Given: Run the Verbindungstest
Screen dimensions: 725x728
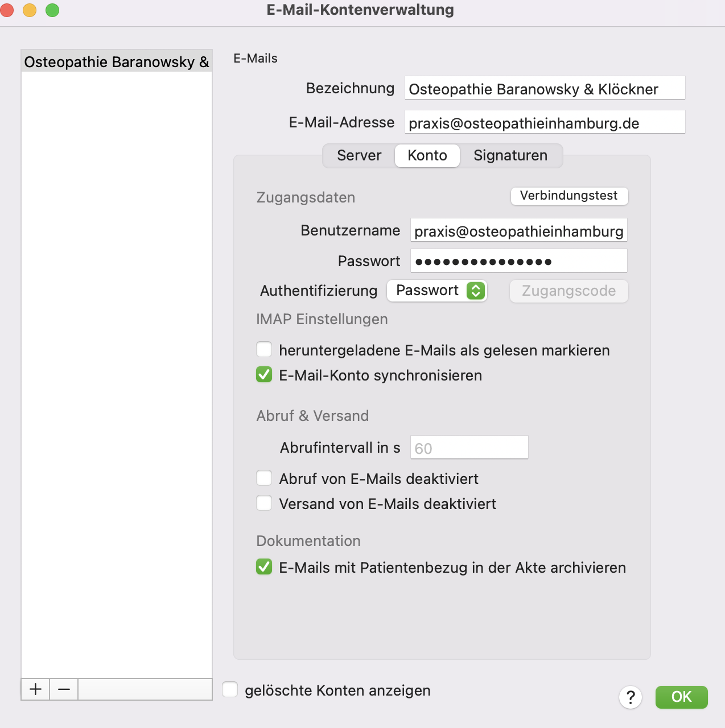Looking at the screenshot, I should click(569, 196).
